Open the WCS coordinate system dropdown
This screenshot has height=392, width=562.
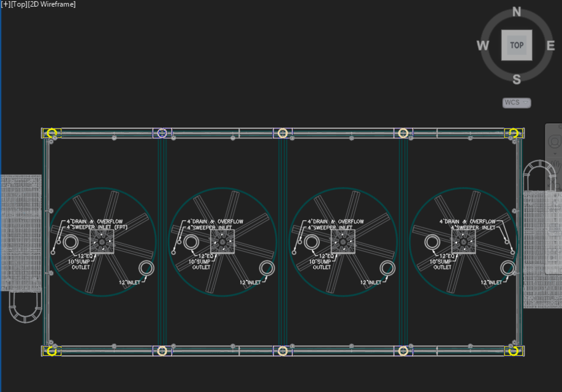pos(515,102)
